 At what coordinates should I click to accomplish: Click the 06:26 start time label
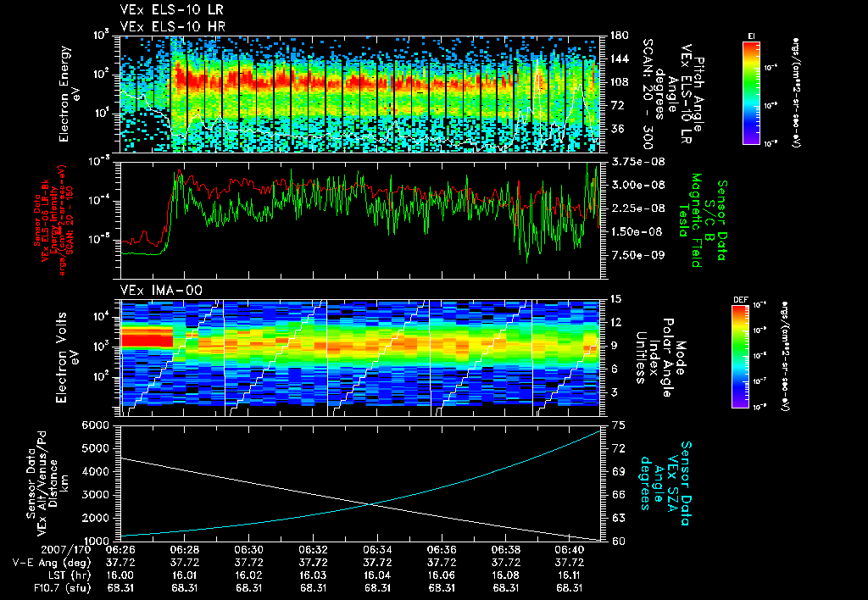point(120,551)
